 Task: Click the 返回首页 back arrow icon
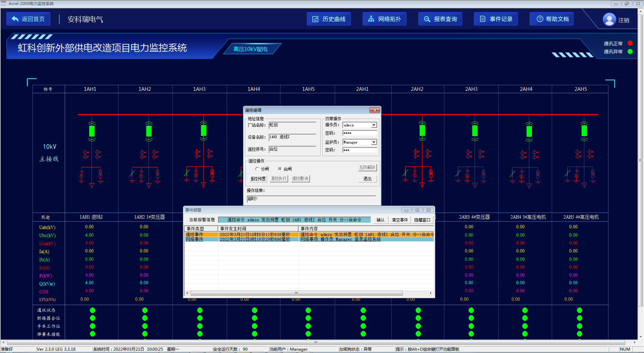pyautogui.click(x=15, y=19)
